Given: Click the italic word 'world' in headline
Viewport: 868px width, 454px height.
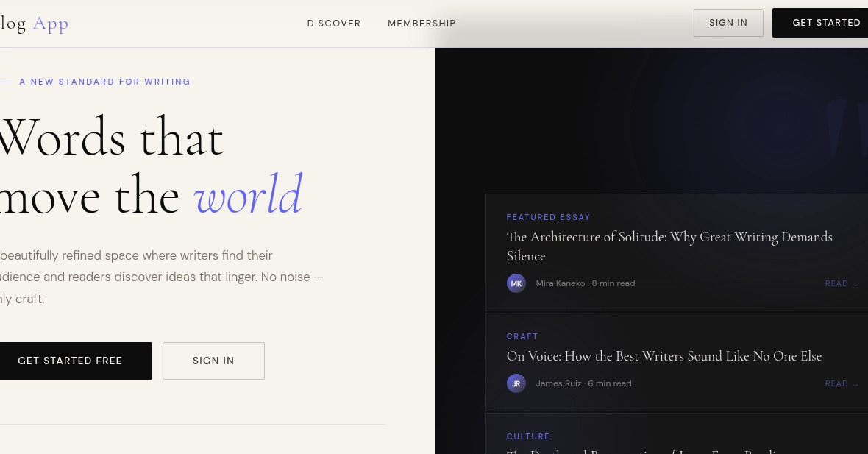Looking at the screenshot, I should (248, 194).
